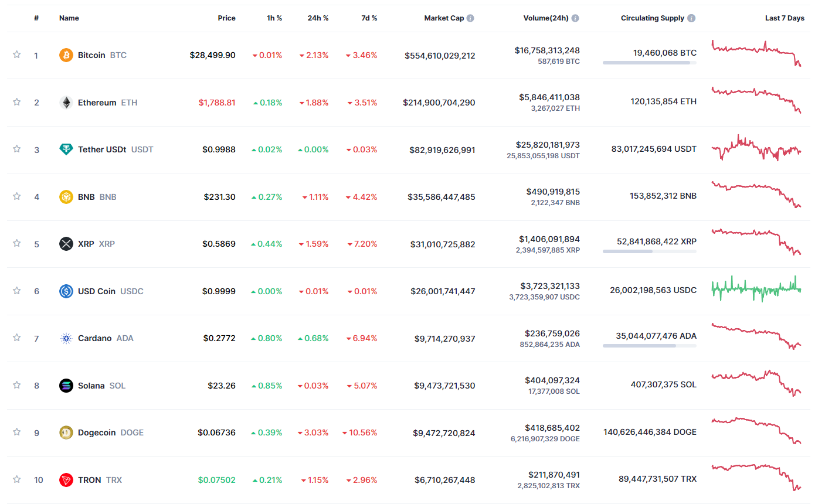Open the Volume(24h) info icon
The height and width of the screenshot is (504, 825).
(x=575, y=18)
